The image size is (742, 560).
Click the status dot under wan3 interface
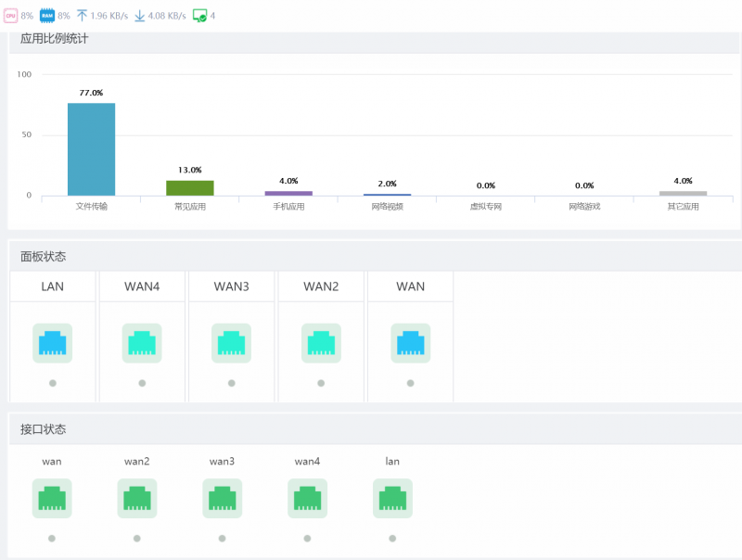223,539
